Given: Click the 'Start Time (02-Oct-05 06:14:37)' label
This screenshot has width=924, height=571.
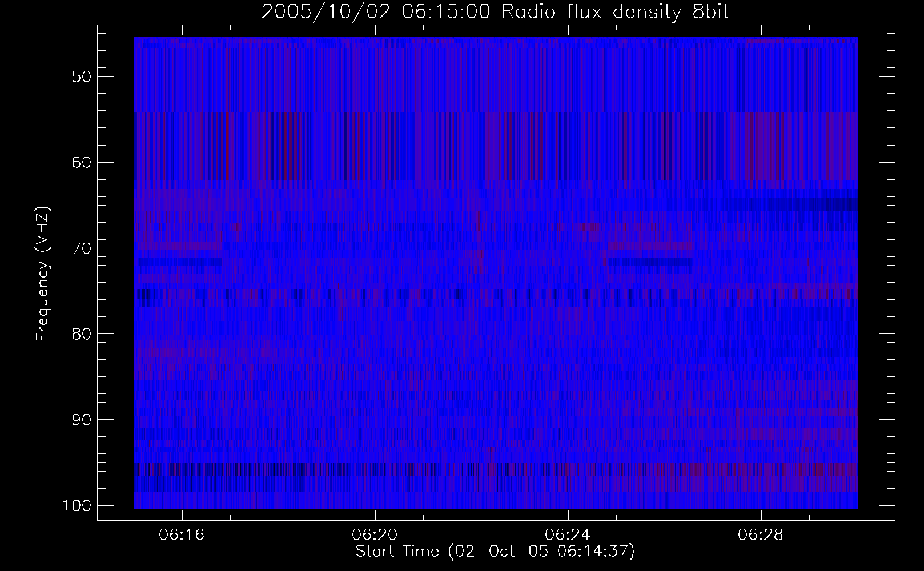Looking at the screenshot, I should (495, 552).
